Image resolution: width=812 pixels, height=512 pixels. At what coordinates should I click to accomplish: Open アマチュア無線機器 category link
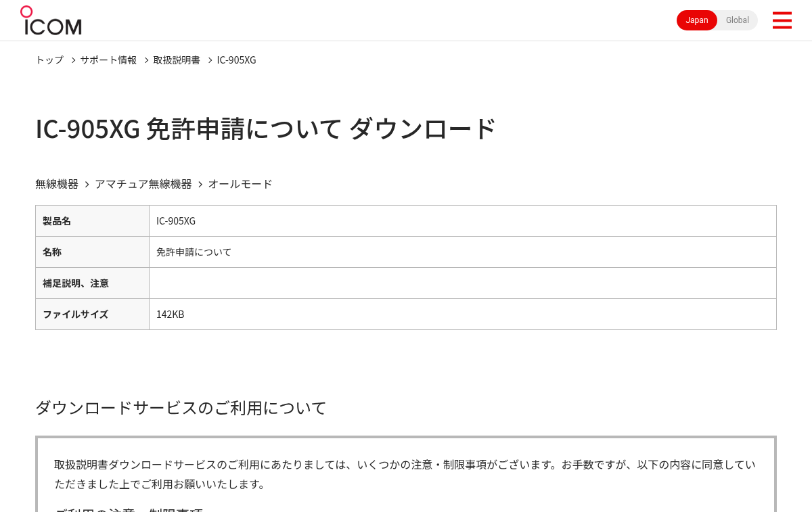pos(143,184)
